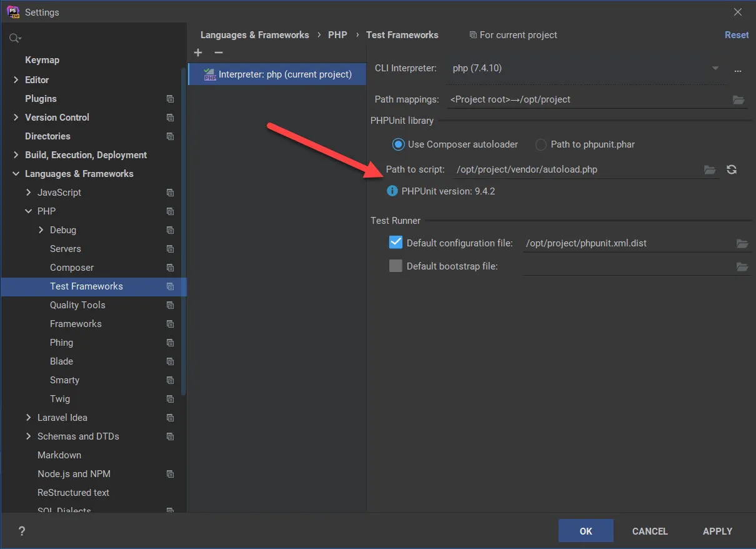The image size is (756, 549).
Task: Expand the Version Control section
Action: tap(16, 118)
